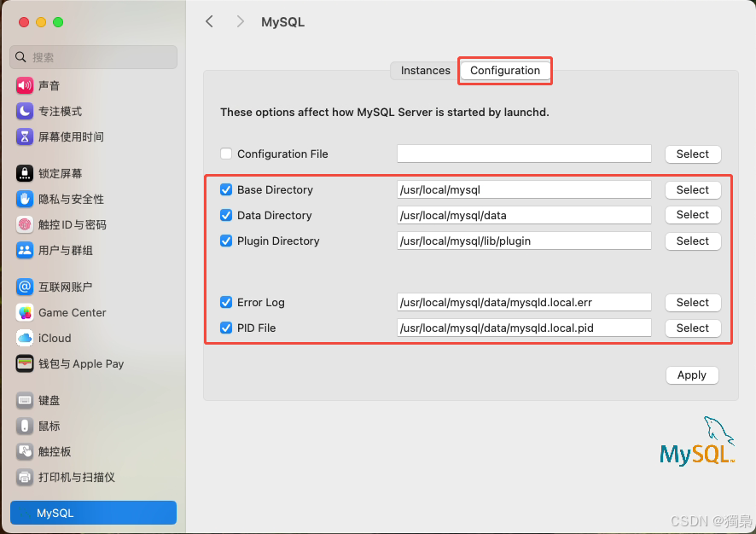Screen dimensions: 756x534
Task: Click the Base Directory path field
Action: (524, 190)
